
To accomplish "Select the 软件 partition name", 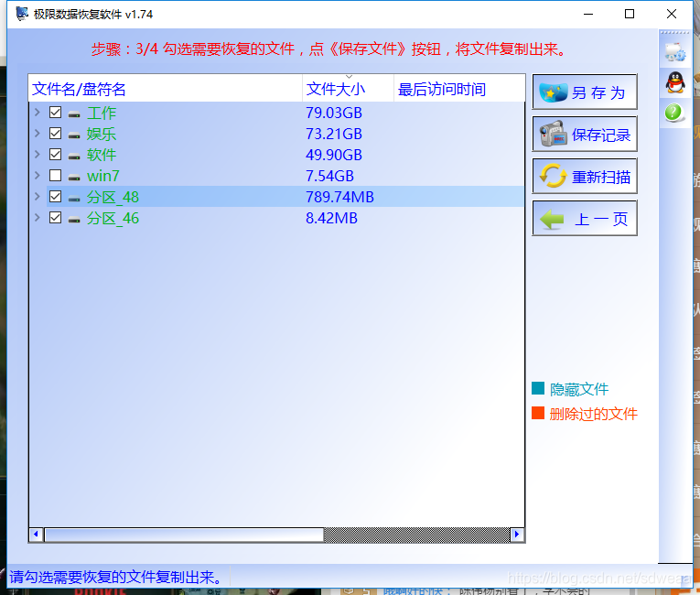I will (x=102, y=155).
